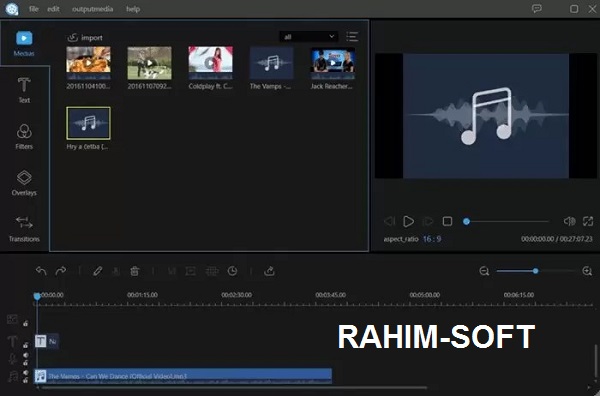Toggle the music track lock
The height and width of the screenshot is (396, 600).
pyautogui.click(x=25, y=380)
